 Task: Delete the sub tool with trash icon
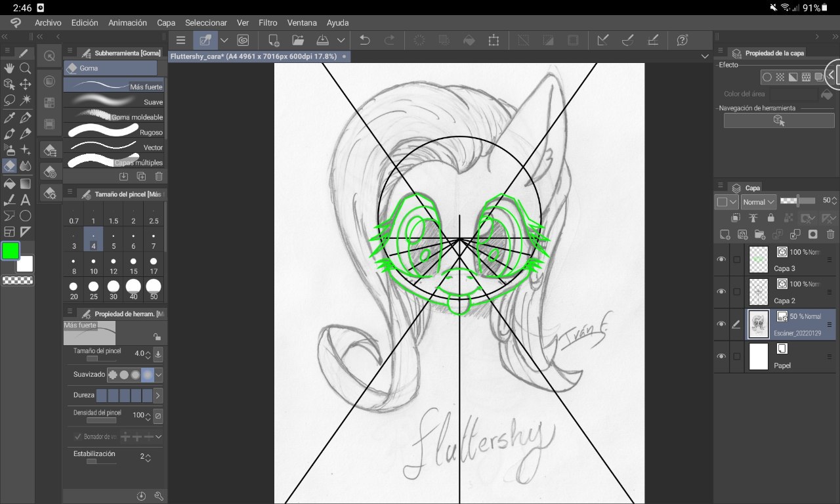click(159, 176)
